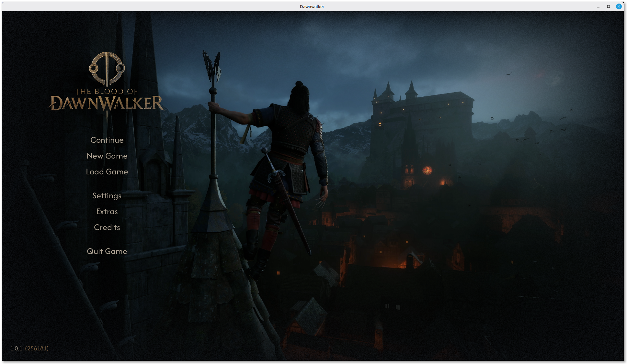This screenshot has height=364, width=627.
Task: Click the Dawnwalker window title bar text
Action: click(x=312, y=6)
